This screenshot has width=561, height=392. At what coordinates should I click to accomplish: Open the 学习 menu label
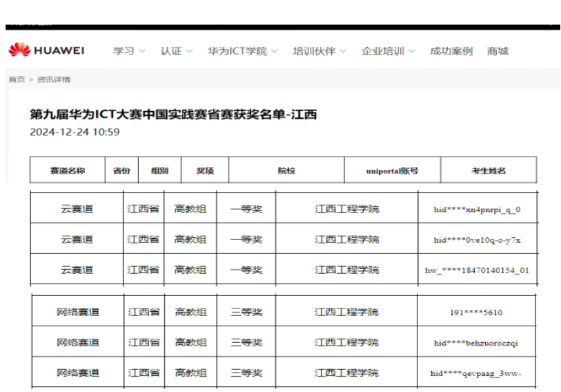pyautogui.click(x=124, y=51)
